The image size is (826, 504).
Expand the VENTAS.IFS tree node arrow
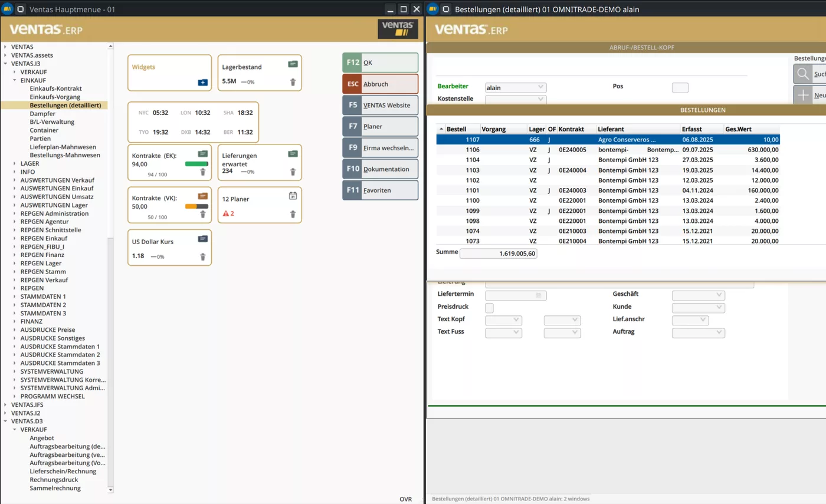point(5,405)
